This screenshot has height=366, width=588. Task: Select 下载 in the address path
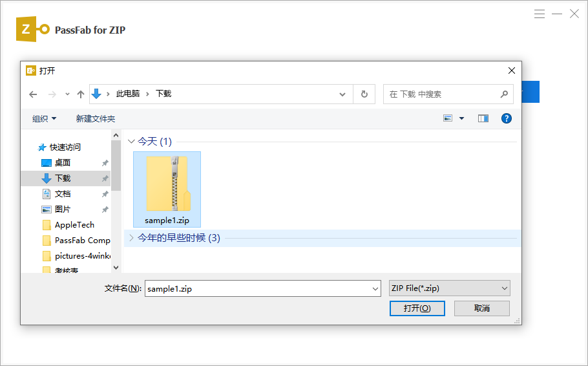click(x=163, y=94)
